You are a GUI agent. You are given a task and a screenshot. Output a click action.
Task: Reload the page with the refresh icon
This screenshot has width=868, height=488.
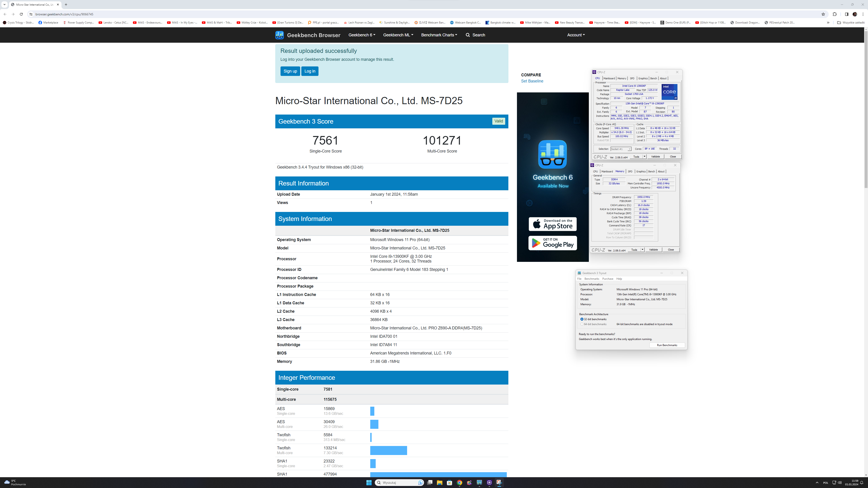click(x=21, y=14)
